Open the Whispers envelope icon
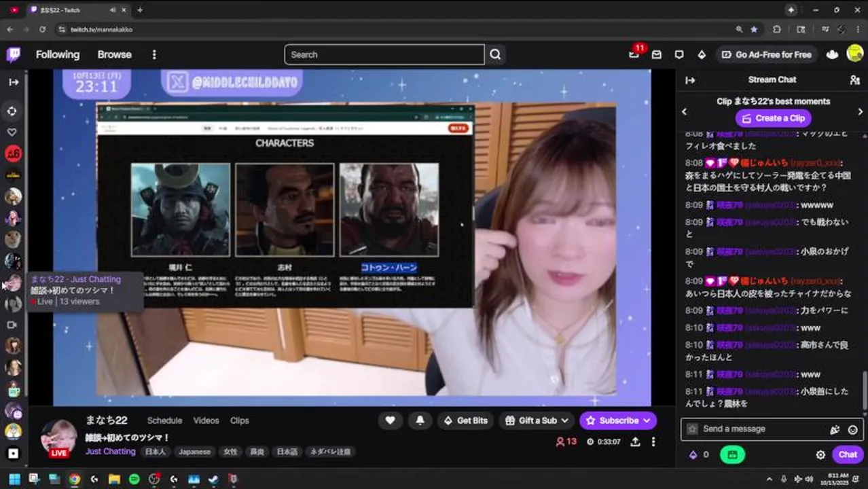Viewport: 868px width, 489px height. click(656, 54)
